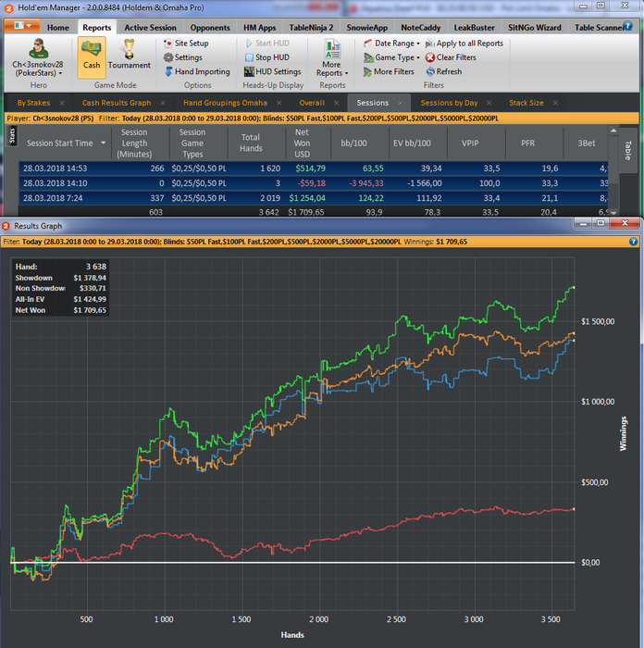
Task: Open Hand Importing
Action: pyautogui.click(x=197, y=71)
